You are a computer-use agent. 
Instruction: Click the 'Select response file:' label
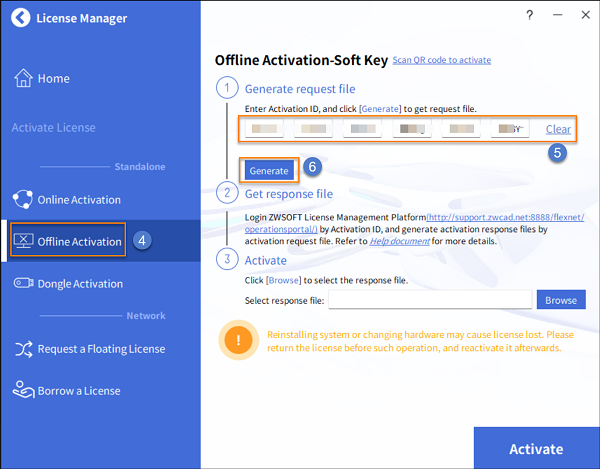[284, 301]
